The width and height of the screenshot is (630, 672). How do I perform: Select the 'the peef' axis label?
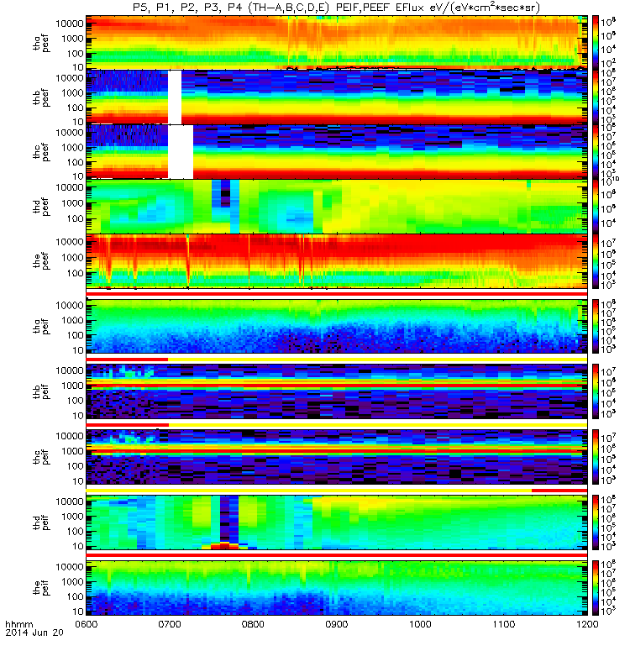pyautogui.click(x=41, y=261)
